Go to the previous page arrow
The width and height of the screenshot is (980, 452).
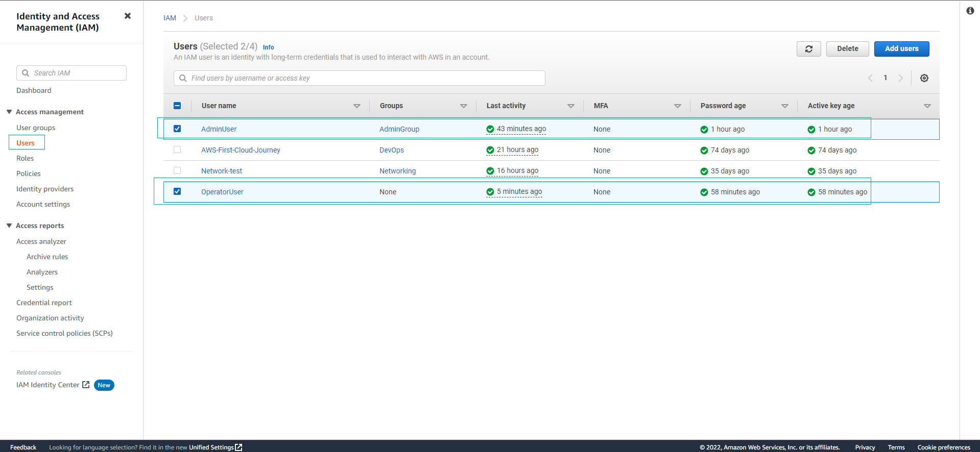point(870,78)
